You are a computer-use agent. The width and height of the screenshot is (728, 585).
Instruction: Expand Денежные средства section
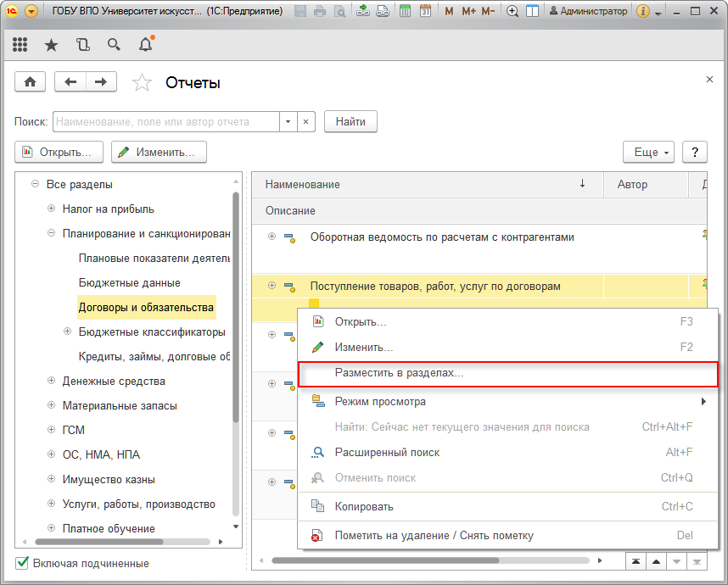point(52,381)
